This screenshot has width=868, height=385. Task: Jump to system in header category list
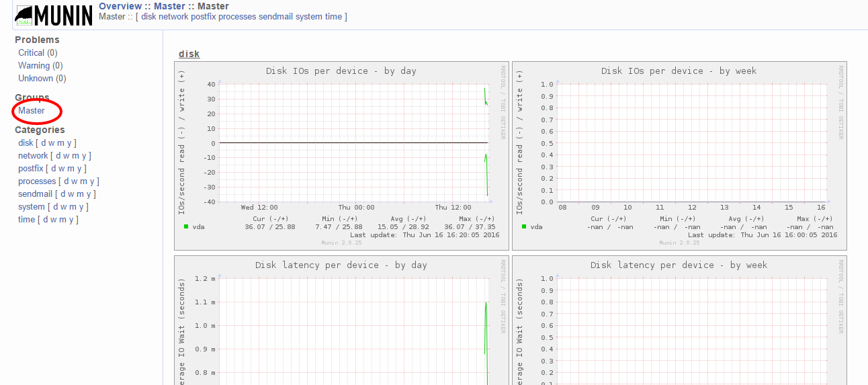(308, 17)
